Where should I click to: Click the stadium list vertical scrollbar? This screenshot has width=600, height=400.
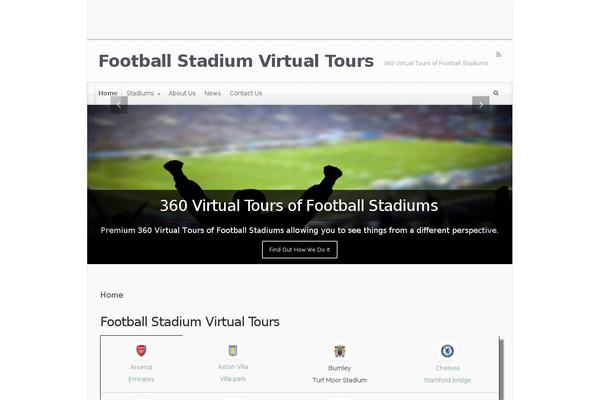(x=501, y=368)
